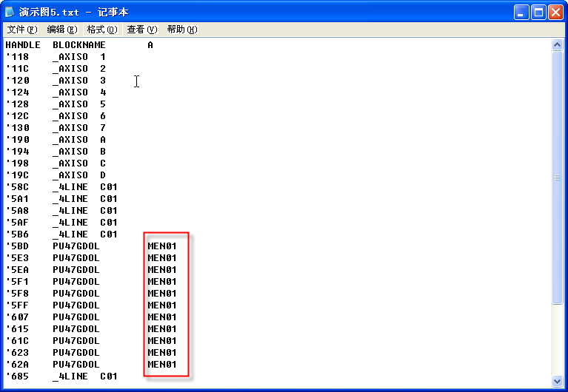Click the '118 handle in the first data row
This screenshot has width=568, height=392.
click(x=16, y=57)
